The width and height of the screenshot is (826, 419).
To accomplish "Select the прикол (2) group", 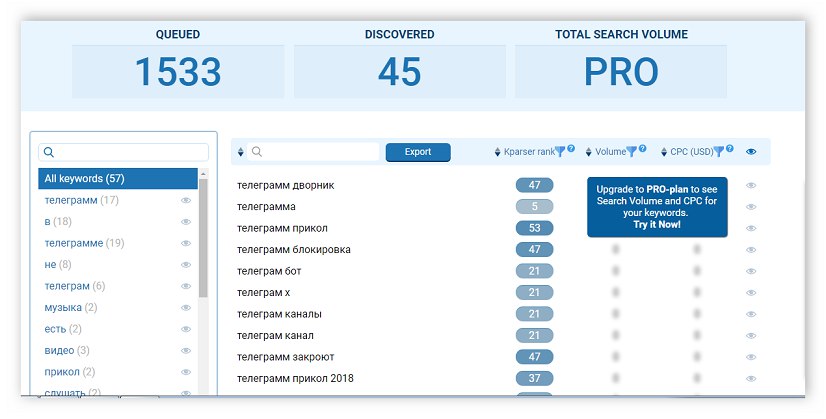I will (x=70, y=372).
